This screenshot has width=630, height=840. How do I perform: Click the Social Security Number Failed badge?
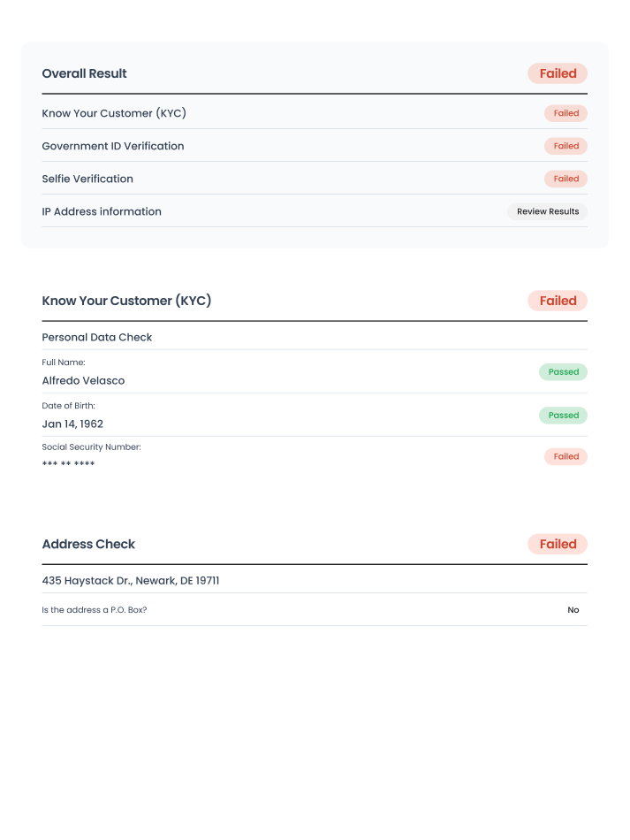[x=565, y=456]
